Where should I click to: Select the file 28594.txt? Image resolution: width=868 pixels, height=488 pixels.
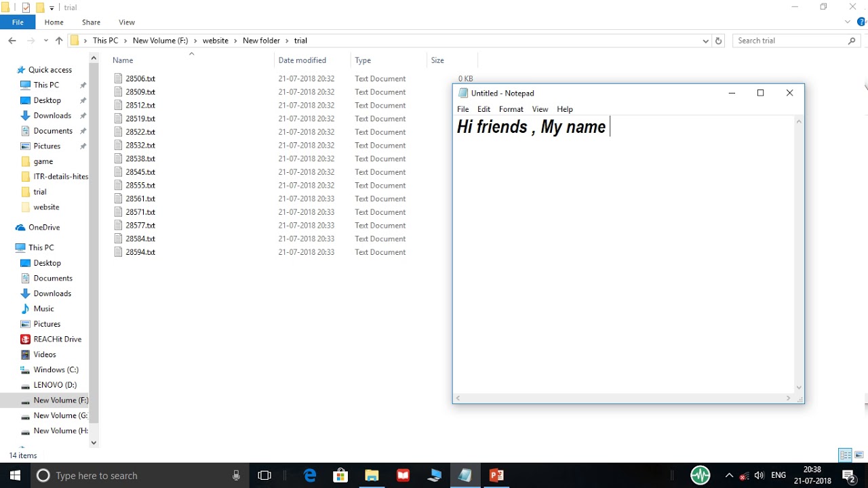(140, 252)
